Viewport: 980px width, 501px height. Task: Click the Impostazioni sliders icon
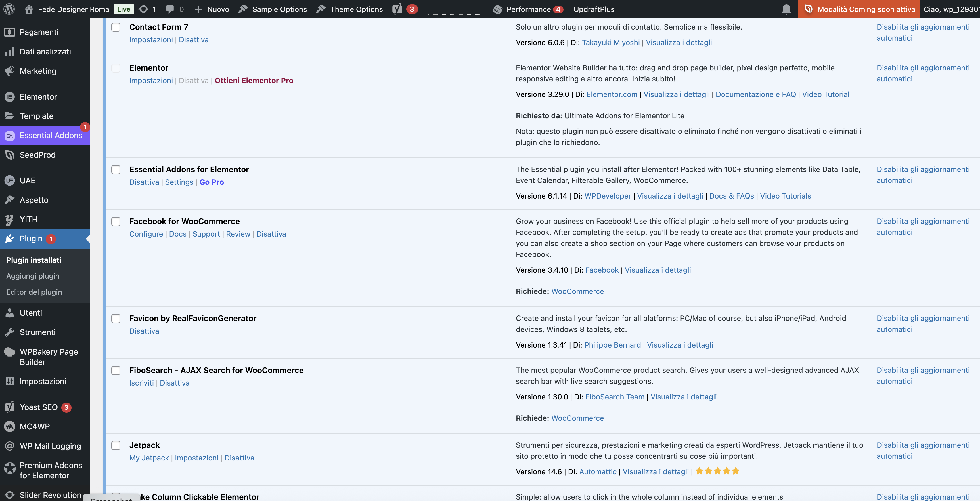point(10,381)
